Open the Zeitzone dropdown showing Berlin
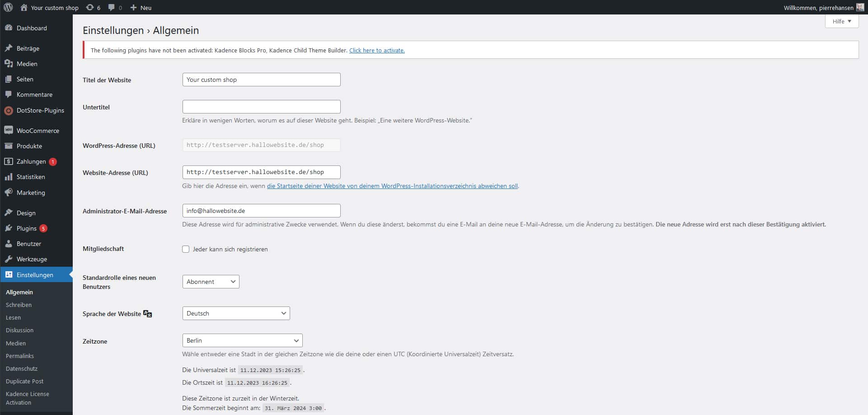Viewport: 868px width, 415px height. coord(242,340)
